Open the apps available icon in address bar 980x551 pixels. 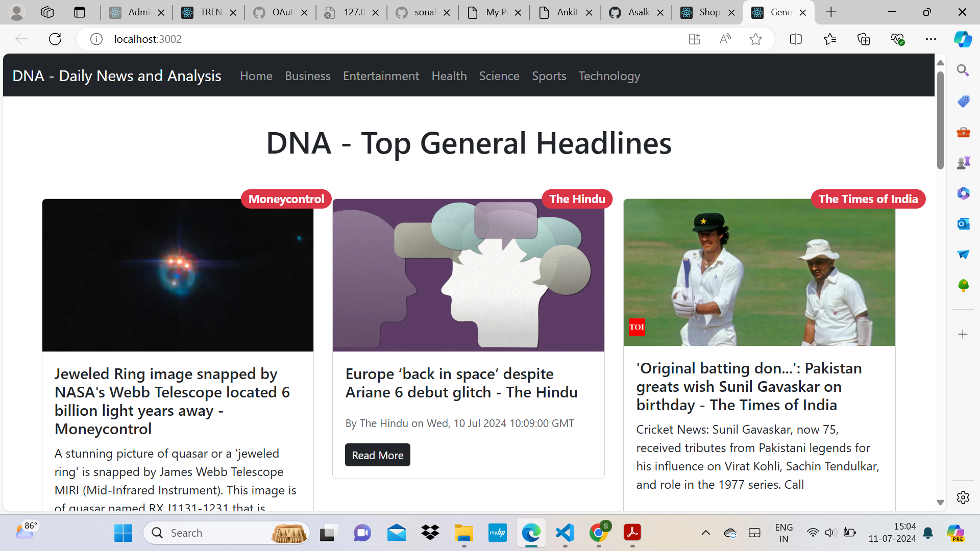point(694,39)
